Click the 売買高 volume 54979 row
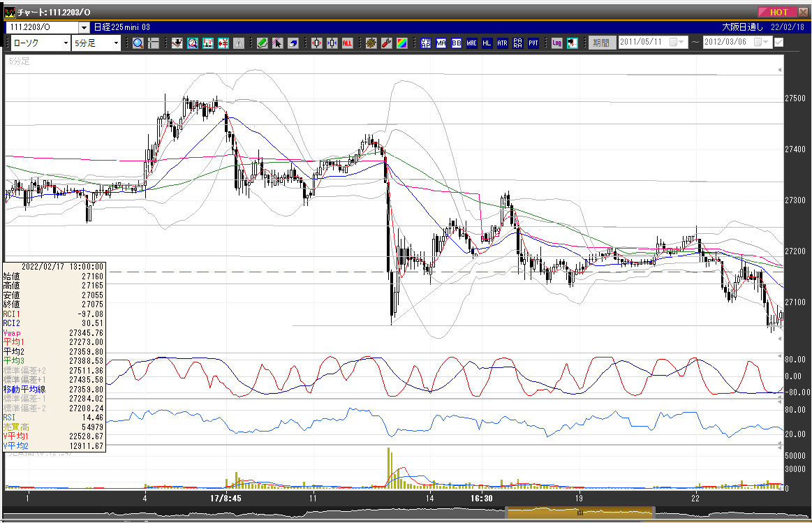The image size is (812, 523). click(x=53, y=427)
